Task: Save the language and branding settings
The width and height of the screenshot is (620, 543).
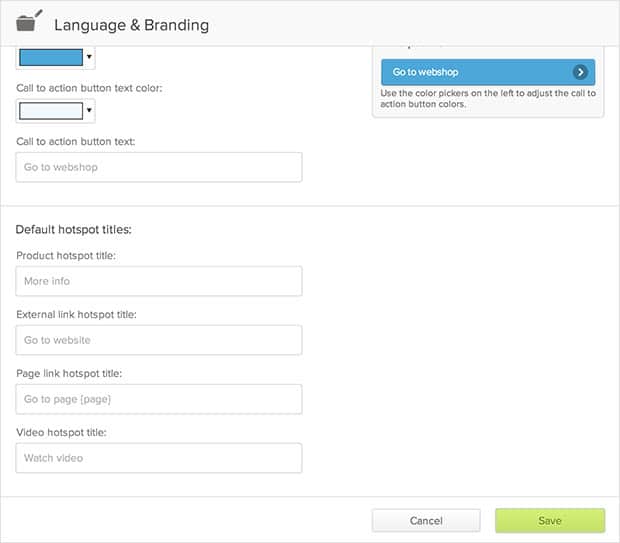Action: point(549,520)
